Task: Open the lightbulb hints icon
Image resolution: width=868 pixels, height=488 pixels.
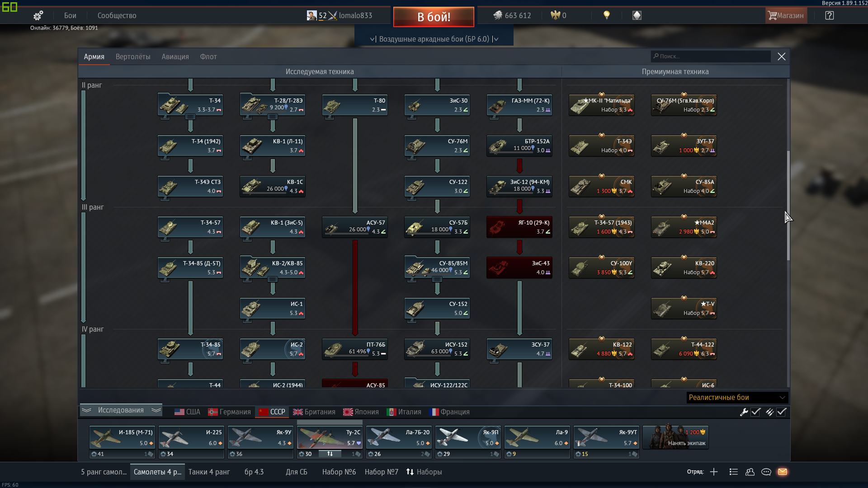Action: coord(607,15)
